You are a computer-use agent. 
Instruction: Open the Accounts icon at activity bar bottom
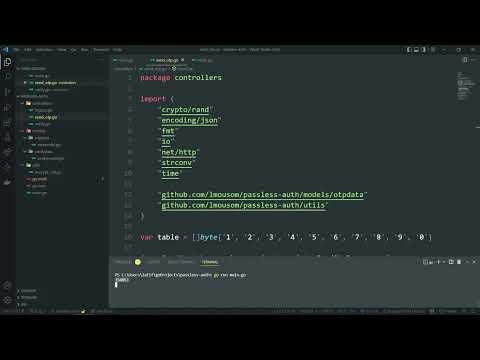pyautogui.click(x=7, y=285)
